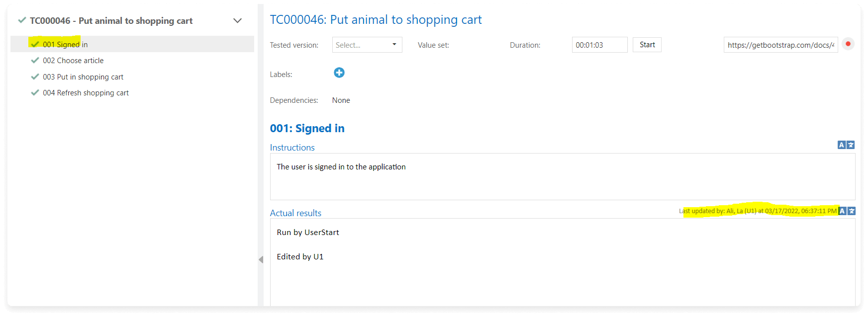The image size is (868, 317).
Task: Click the Duration time field
Action: click(x=599, y=45)
